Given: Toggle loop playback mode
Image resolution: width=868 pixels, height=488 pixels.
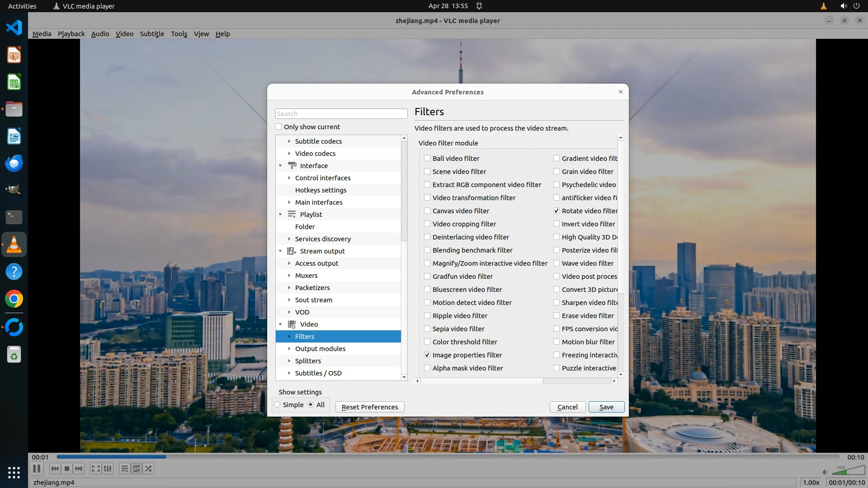Looking at the screenshot, I should [x=137, y=469].
